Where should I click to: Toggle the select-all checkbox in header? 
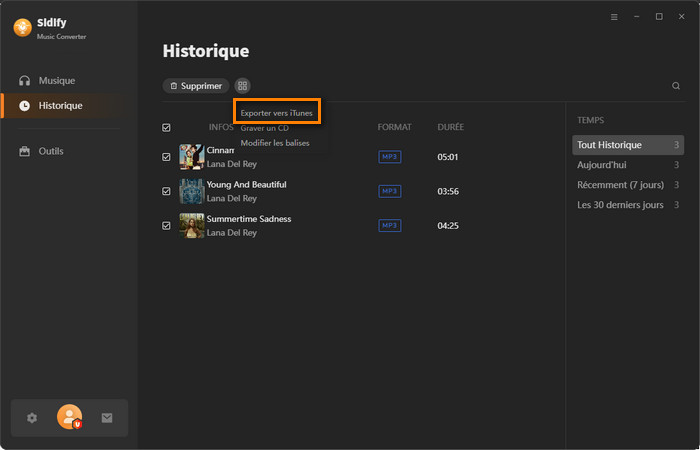[x=166, y=128]
